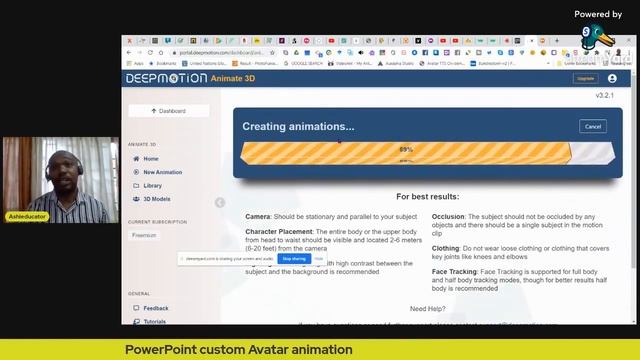Image resolution: width=640 pixels, height=360 pixels.
Task: Click the For best results heading
Action: click(x=427, y=197)
